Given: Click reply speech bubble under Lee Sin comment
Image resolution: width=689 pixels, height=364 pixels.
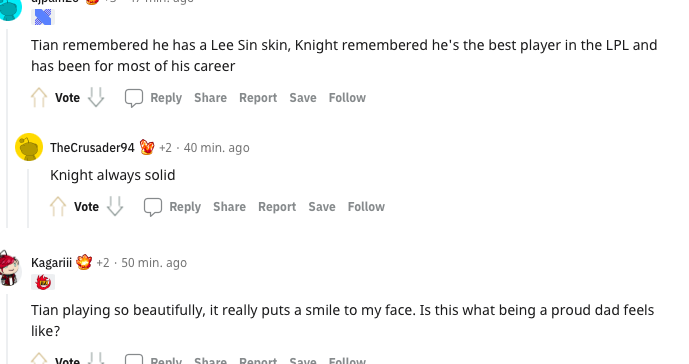Looking at the screenshot, I should click(134, 98).
